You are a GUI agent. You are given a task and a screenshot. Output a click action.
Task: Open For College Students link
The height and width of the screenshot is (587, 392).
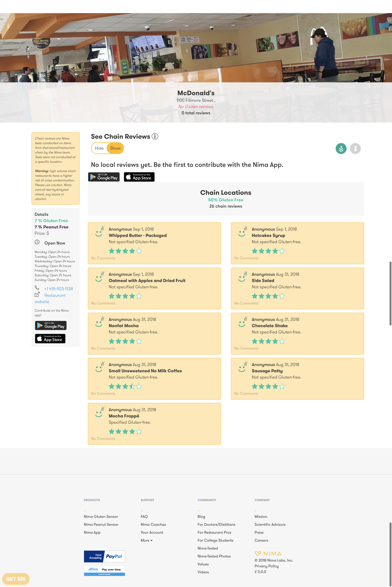click(215, 540)
